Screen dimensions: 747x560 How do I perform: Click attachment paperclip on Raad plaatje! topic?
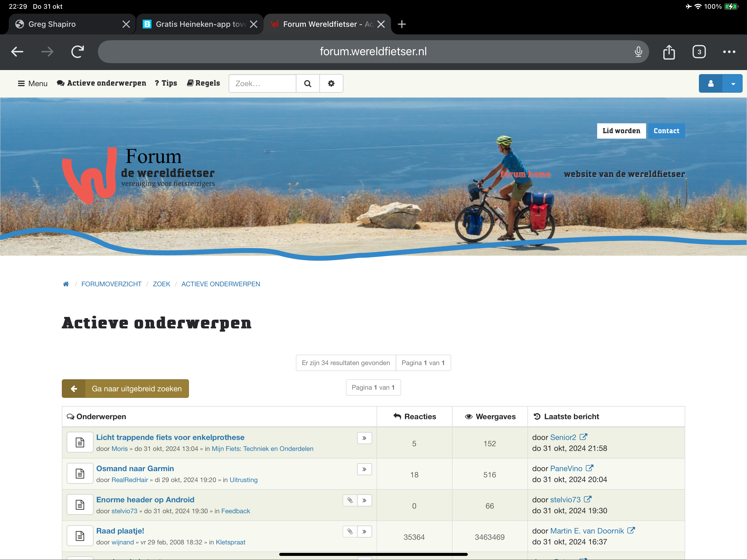tap(350, 531)
